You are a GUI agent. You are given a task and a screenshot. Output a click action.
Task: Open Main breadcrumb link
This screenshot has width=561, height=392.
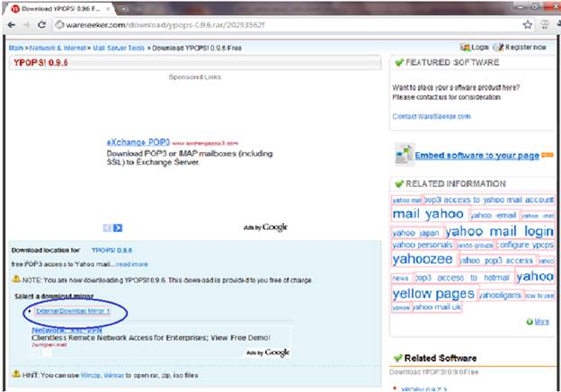[16, 48]
